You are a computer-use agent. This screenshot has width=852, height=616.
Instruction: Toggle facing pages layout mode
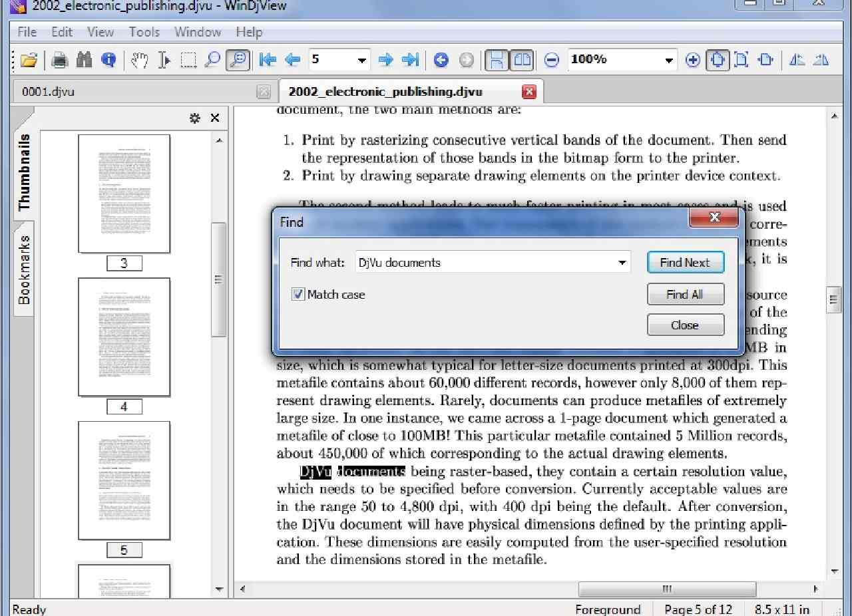coord(521,60)
